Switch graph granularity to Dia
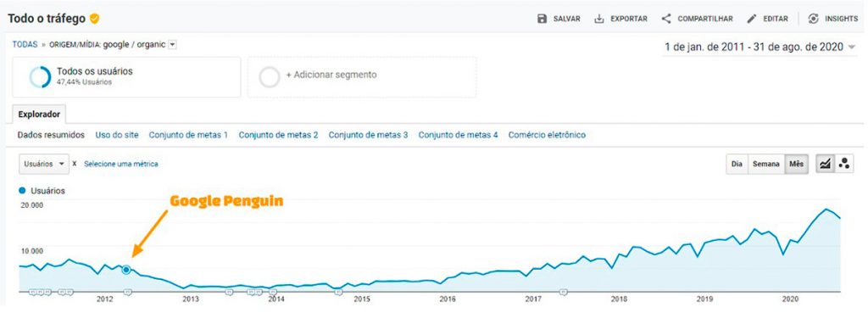The image size is (868, 313). [737, 164]
